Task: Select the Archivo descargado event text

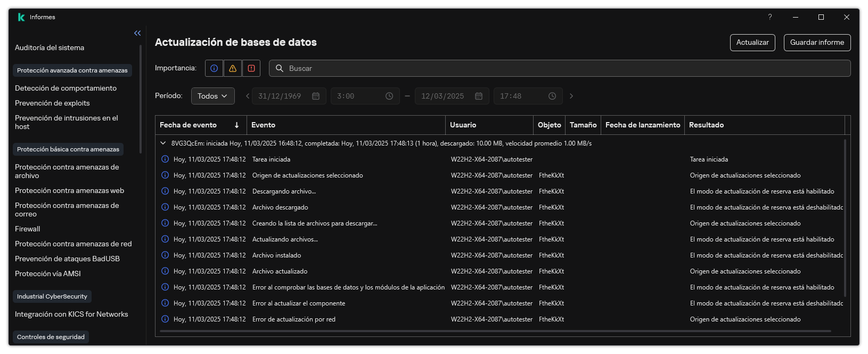Action: point(280,207)
